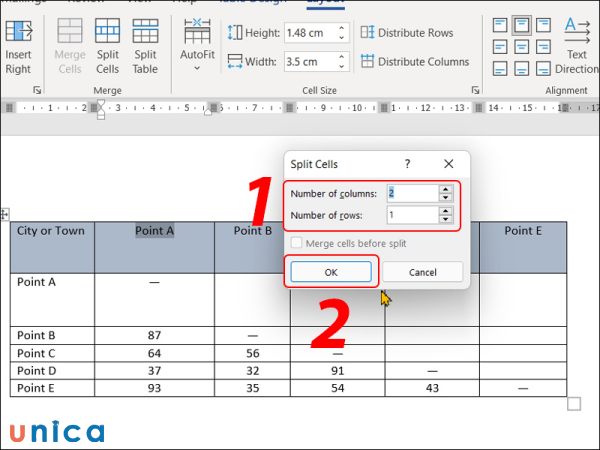Select Align Bottom Left alignment icon
This screenshot has height=450, width=600.
click(500, 69)
